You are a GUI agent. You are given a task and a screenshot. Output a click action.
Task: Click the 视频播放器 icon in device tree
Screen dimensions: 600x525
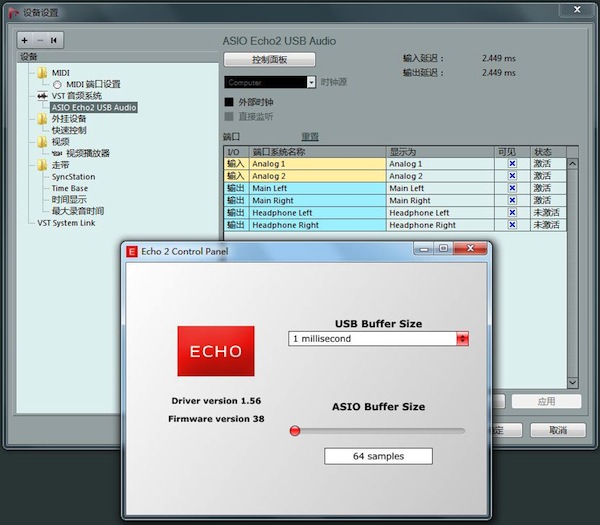(57, 153)
